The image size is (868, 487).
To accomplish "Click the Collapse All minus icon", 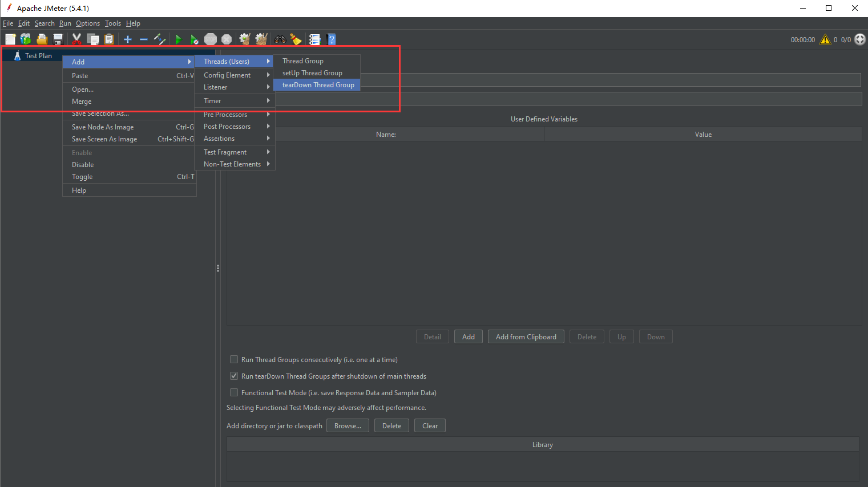I will [144, 39].
